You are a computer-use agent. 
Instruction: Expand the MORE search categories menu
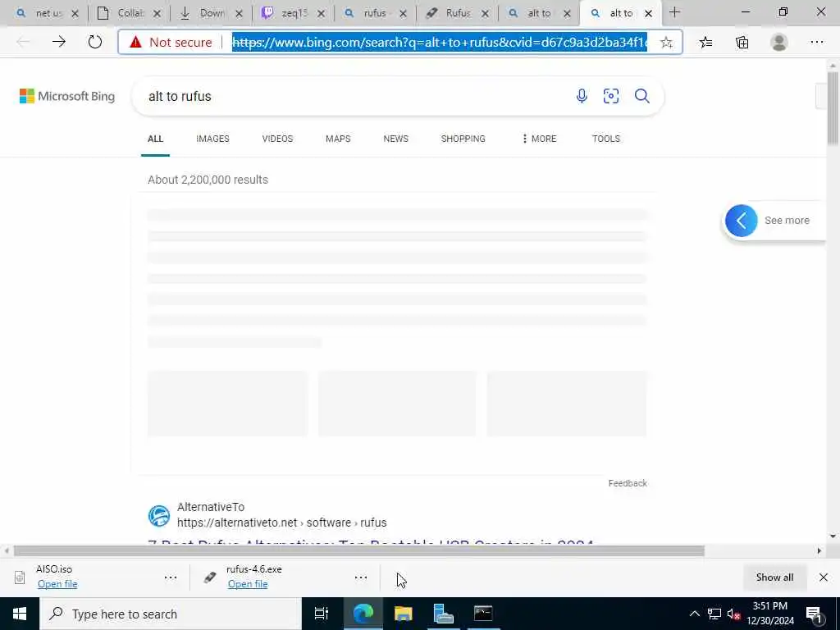539,138
